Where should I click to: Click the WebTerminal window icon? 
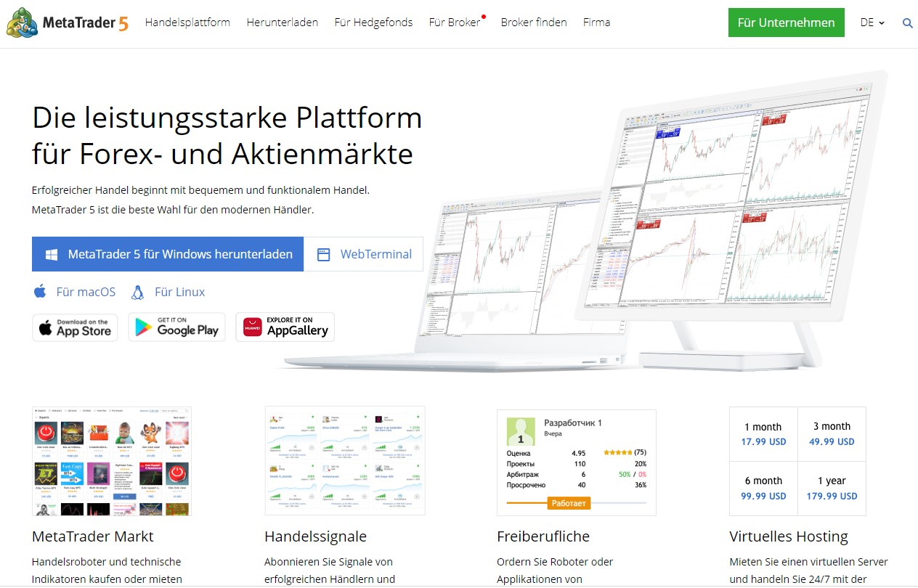[324, 255]
